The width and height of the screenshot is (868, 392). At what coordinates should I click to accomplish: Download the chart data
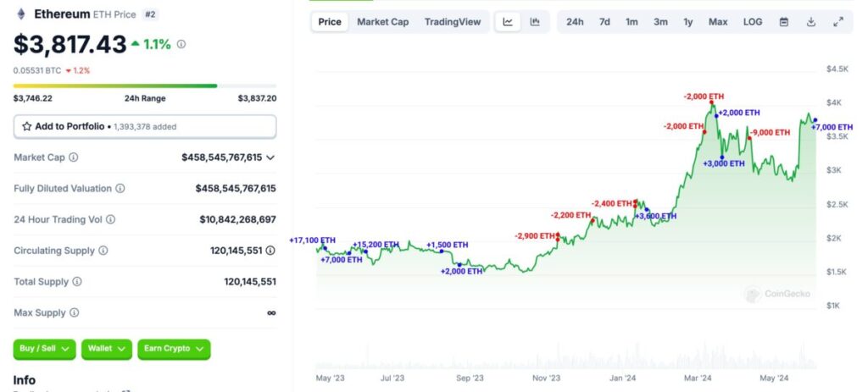point(810,22)
